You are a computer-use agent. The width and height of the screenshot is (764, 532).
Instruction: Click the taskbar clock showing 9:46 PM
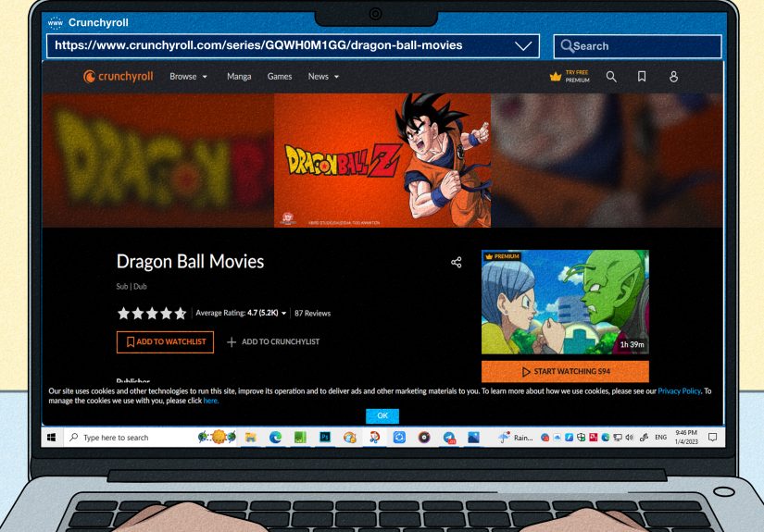(x=686, y=437)
